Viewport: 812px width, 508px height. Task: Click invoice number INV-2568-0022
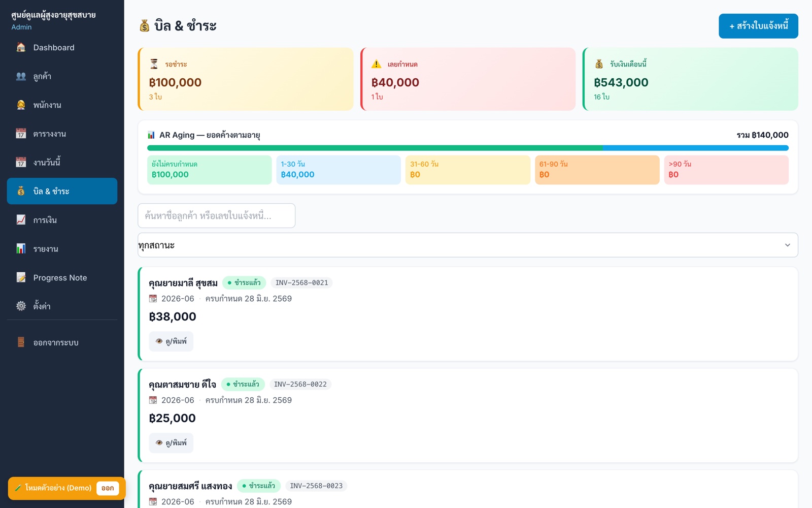point(300,385)
